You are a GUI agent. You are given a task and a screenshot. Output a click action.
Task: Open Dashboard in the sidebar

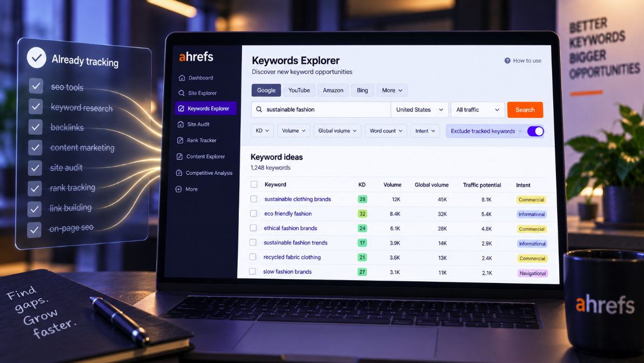[x=201, y=78]
